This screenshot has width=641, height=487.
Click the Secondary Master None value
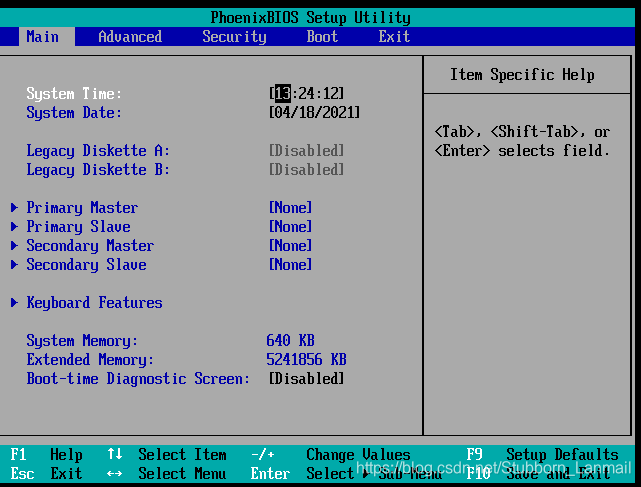[x=291, y=246]
